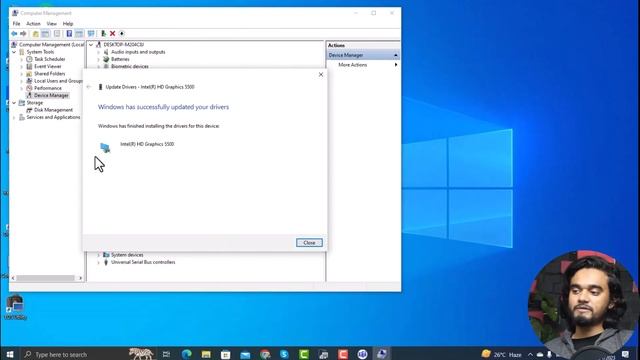640x360 pixels.
Task: Open Task View from taskbar
Action: tap(166, 354)
